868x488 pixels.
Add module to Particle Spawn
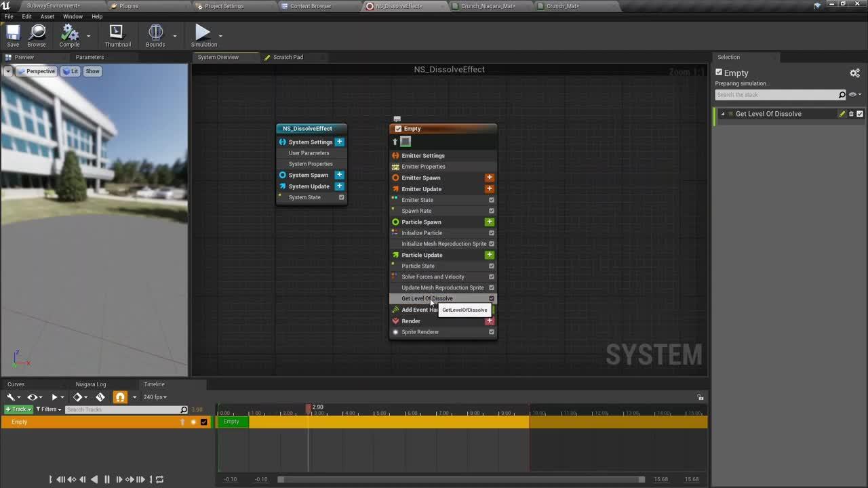tap(489, 222)
